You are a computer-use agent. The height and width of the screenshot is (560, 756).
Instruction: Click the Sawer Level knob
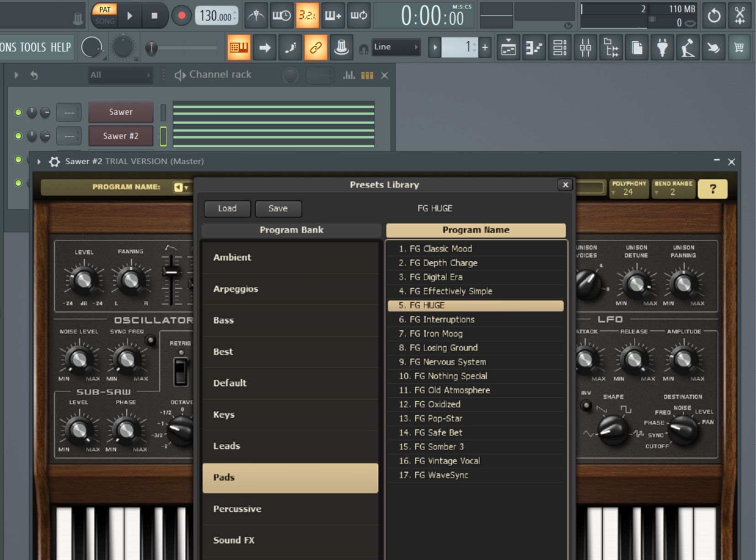pos(84,280)
